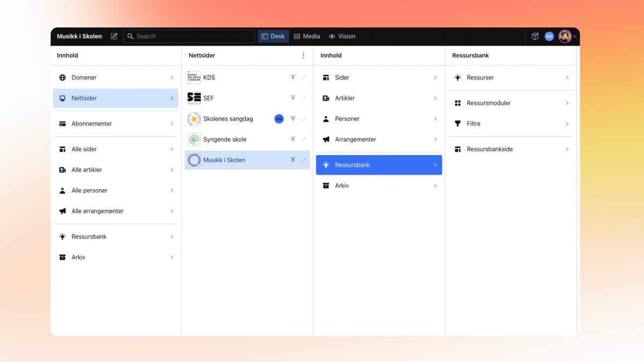Click the Musikk i Skolen workspace title
The width and height of the screenshot is (644, 362).
(79, 36)
